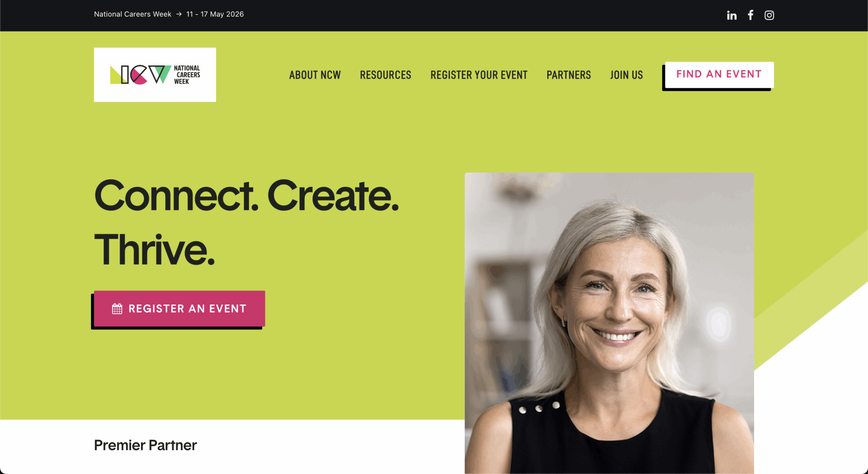868x474 pixels.
Task: Go to the Partners nav item
Action: tap(569, 75)
